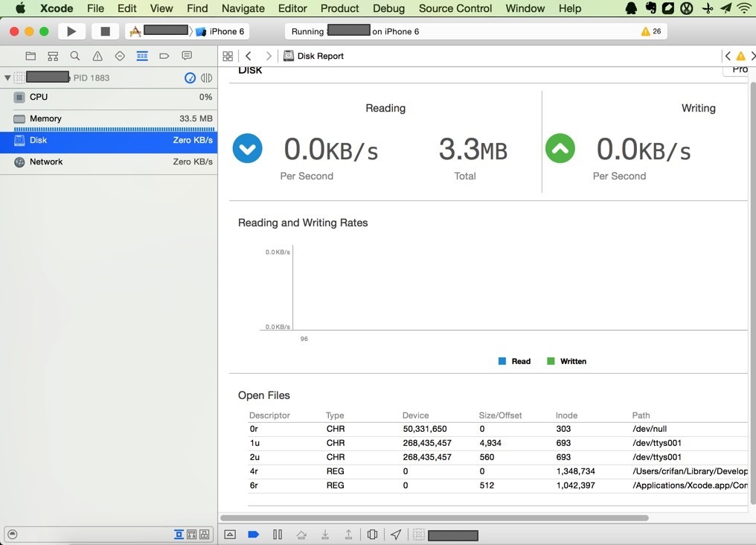The image size is (756, 545).
Task: Collapse the process disclosure triangle
Action: 7,77
